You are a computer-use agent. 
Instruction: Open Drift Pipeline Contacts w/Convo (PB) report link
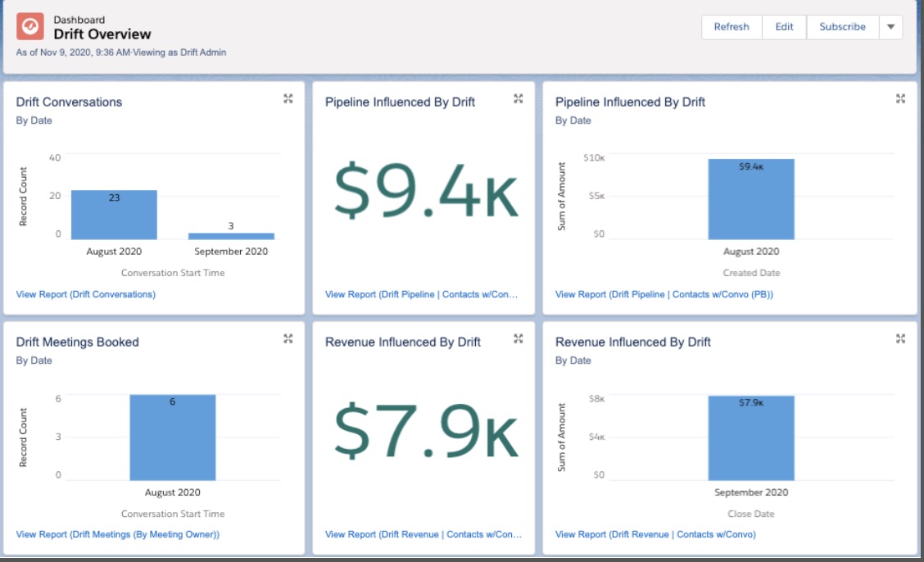tap(664, 294)
